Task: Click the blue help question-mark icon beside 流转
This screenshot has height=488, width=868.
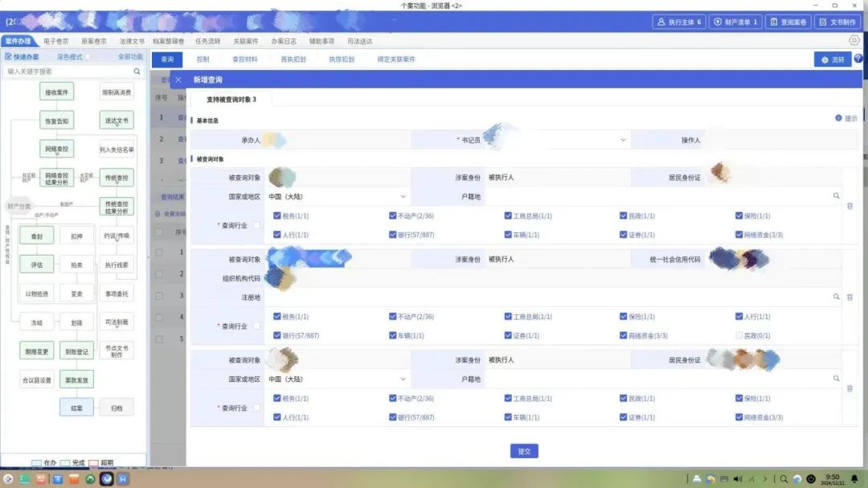Action: pos(858,58)
